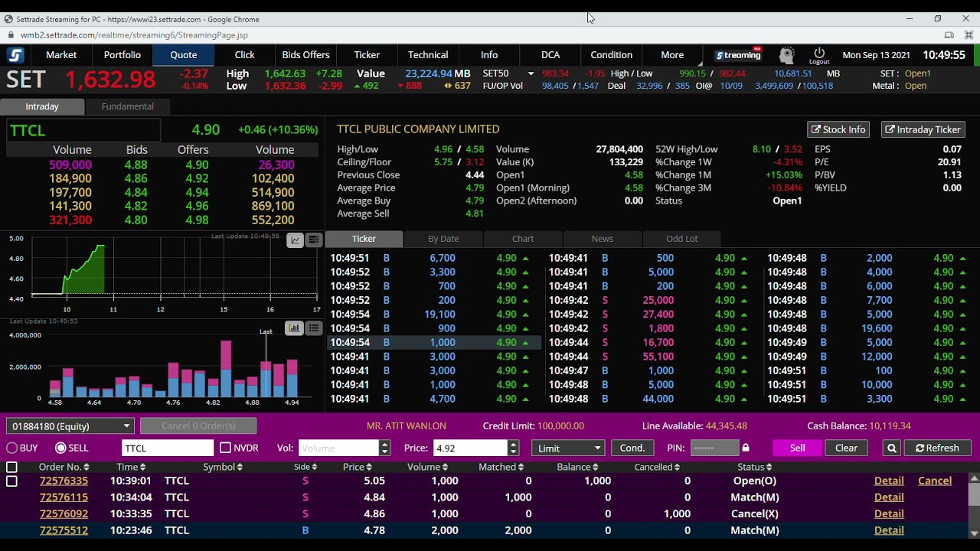980x551 pixels.
Task: Switch intraday chart to list view
Action: point(314,240)
